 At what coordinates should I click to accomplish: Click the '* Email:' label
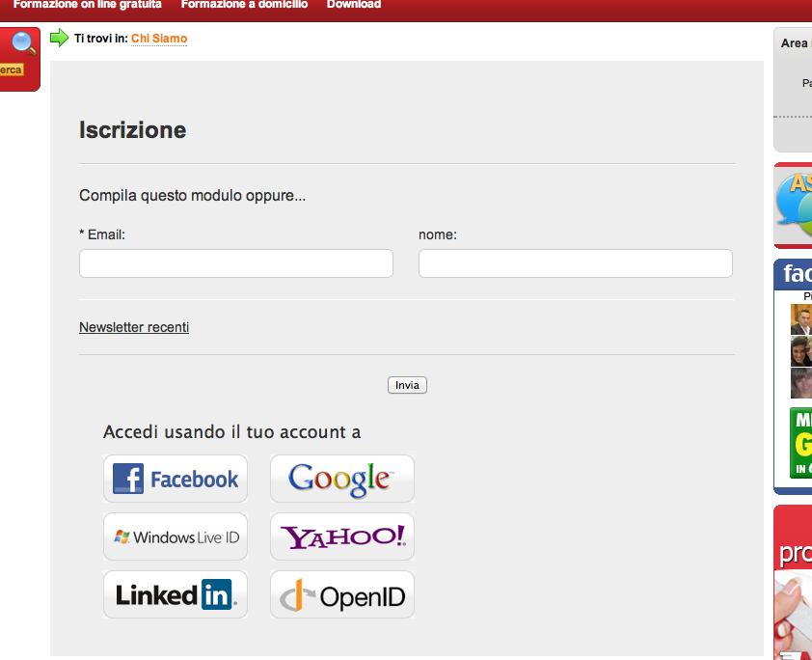point(102,234)
